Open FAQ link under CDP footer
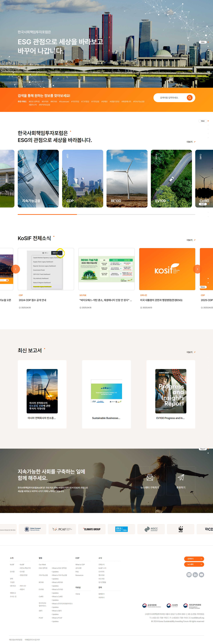 [77, 572]
